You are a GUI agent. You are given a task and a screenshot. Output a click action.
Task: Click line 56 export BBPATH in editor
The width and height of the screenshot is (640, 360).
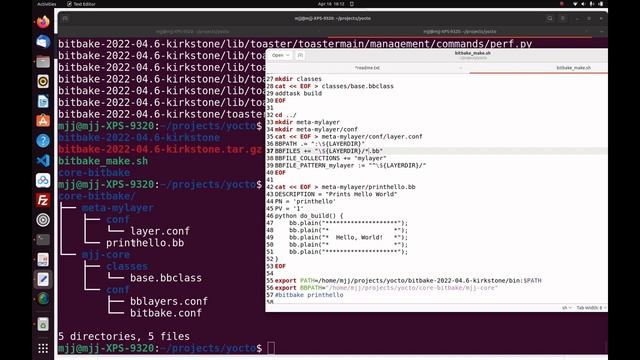click(x=386, y=288)
